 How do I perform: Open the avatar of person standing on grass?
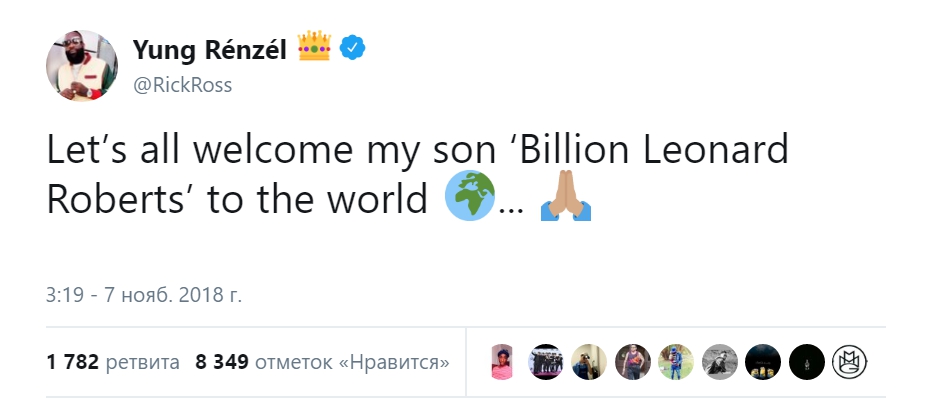click(676, 362)
